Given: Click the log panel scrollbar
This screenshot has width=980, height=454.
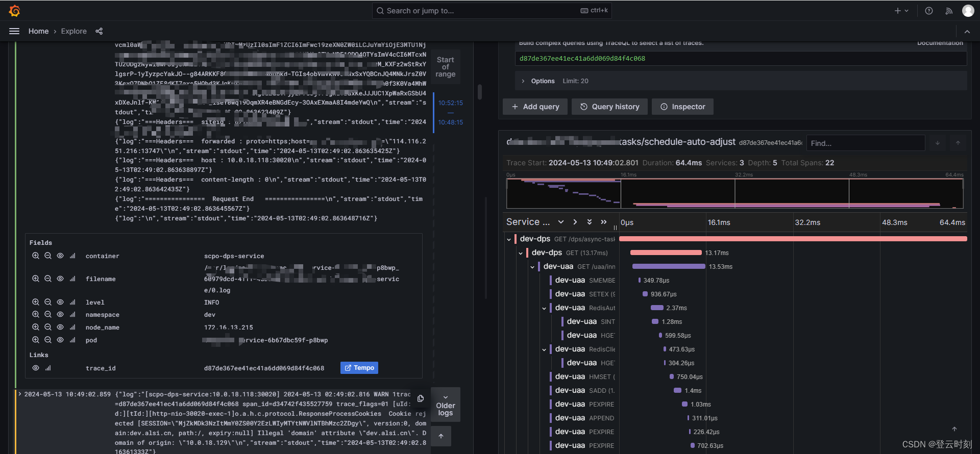Looking at the screenshot, I should click(x=480, y=92).
